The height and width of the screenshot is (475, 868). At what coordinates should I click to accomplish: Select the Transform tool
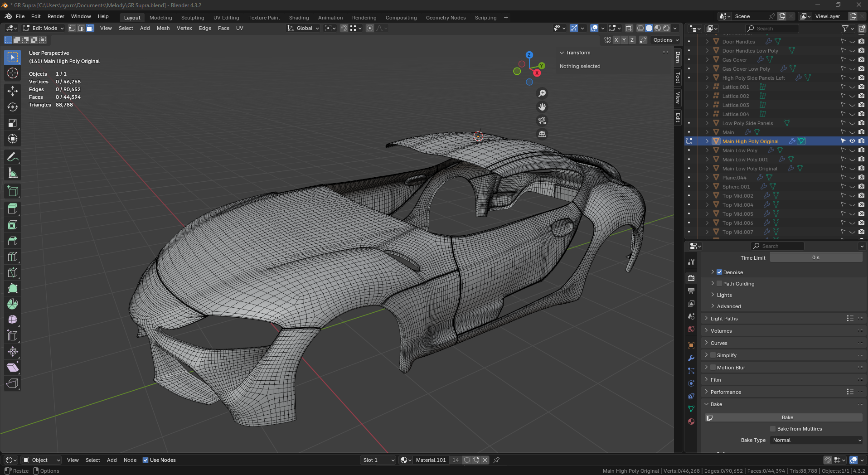pos(13,139)
